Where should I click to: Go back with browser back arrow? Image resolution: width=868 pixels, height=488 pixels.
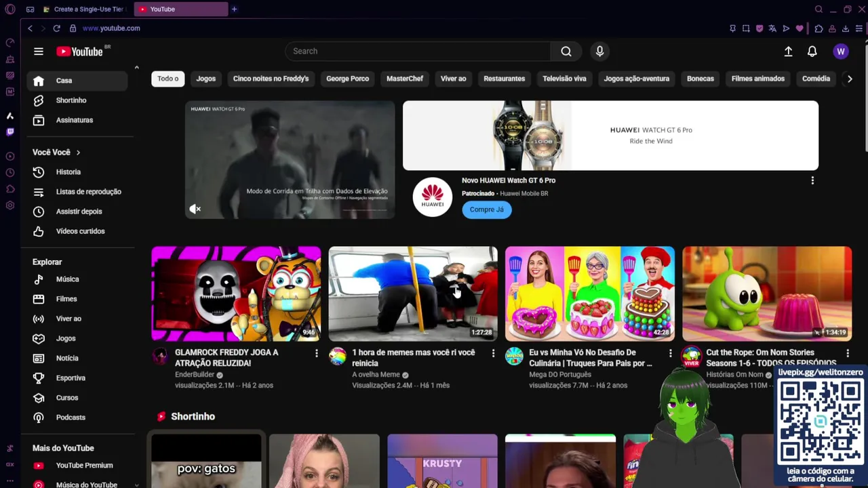tap(30, 28)
